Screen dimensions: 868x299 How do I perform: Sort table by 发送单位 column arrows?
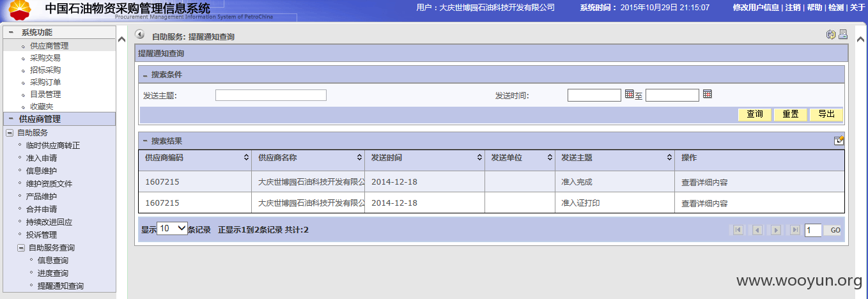[x=550, y=157]
